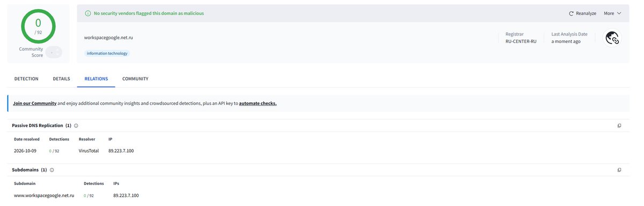Click the Date resolved column header
This screenshot has width=644, height=206.
click(27, 139)
